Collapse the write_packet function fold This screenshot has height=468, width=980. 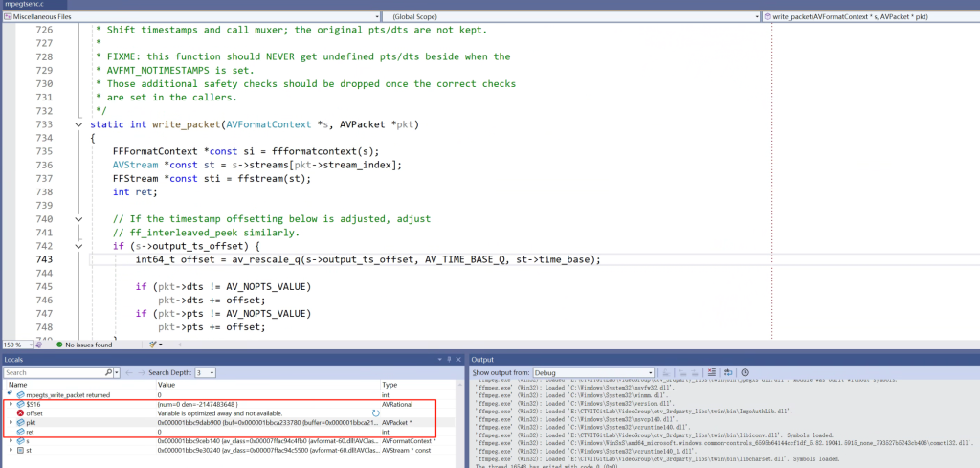click(x=78, y=124)
